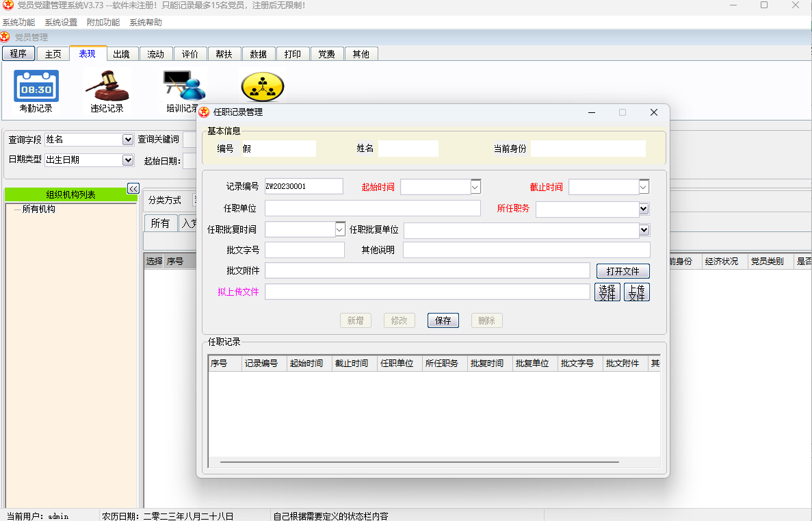Click the 任职记录管理 dialog emblem icon
This screenshot has width=812, height=521.
click(204, 112)
